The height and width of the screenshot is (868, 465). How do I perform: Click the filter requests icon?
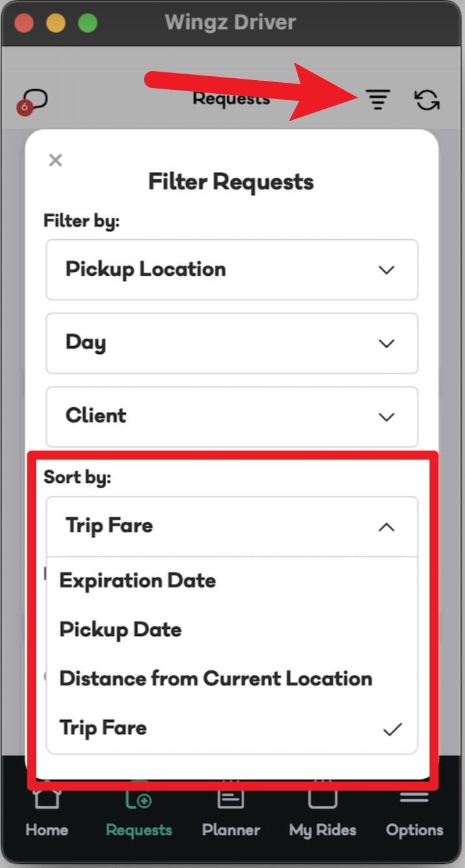tap(378, 100)
